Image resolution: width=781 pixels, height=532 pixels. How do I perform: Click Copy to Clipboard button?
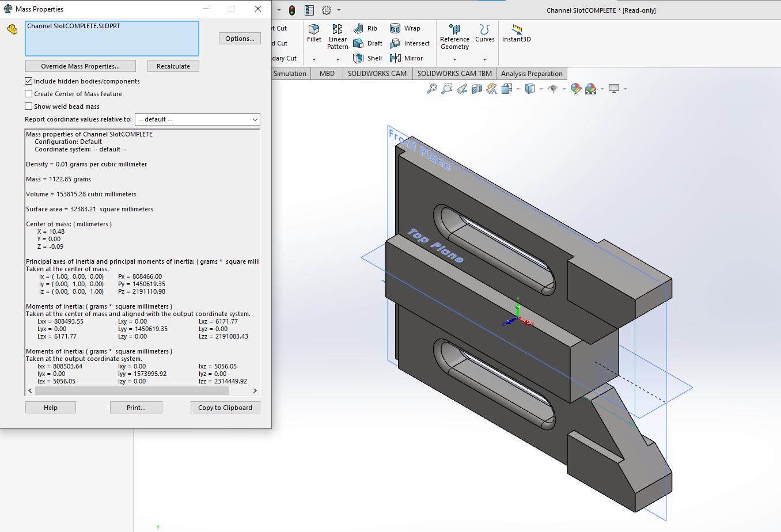click(x=225, y=408)
